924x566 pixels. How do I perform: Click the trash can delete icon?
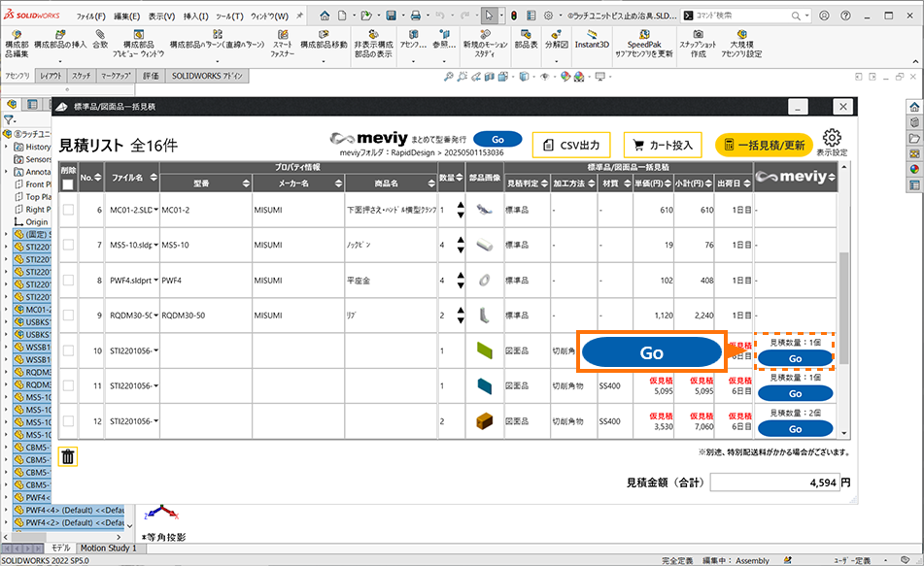[67, 455]
